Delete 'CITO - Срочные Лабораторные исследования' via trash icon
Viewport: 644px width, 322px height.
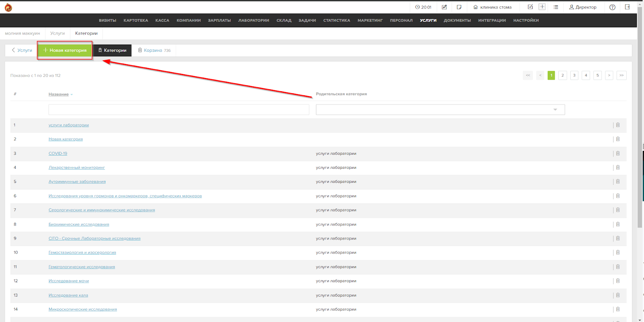(x=618, y=238)
